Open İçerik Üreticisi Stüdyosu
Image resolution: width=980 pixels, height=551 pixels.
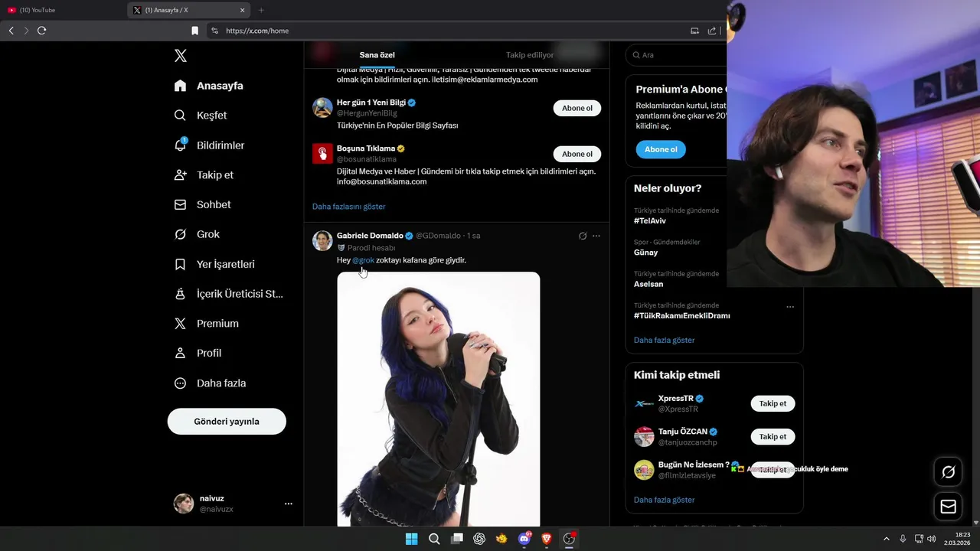click(229, 294)
